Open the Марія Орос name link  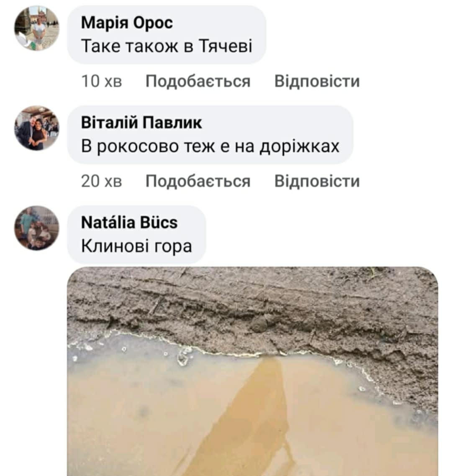pos(127,23)
